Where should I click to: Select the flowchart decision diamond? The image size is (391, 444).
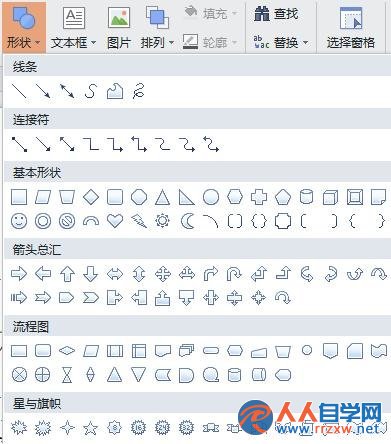pos(67,351)
